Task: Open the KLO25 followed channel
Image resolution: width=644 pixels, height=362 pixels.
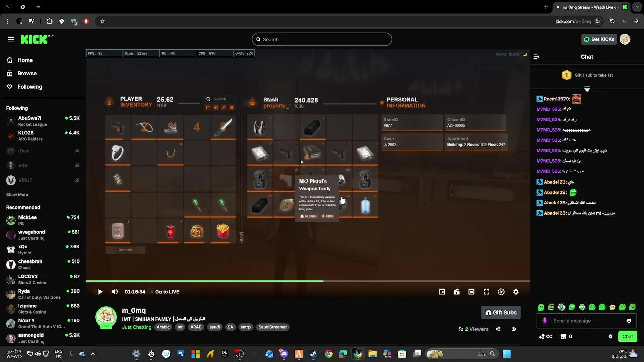Action: pyautogui.click(x=43, y=136)
